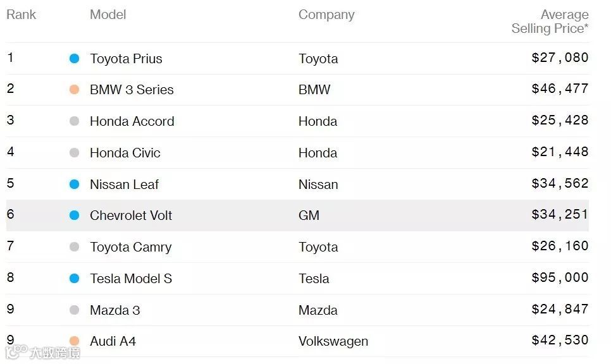Click the blue dot beside Chevrolet Volt
Viewport: 611px width, 364px height.
coord(74,215)
